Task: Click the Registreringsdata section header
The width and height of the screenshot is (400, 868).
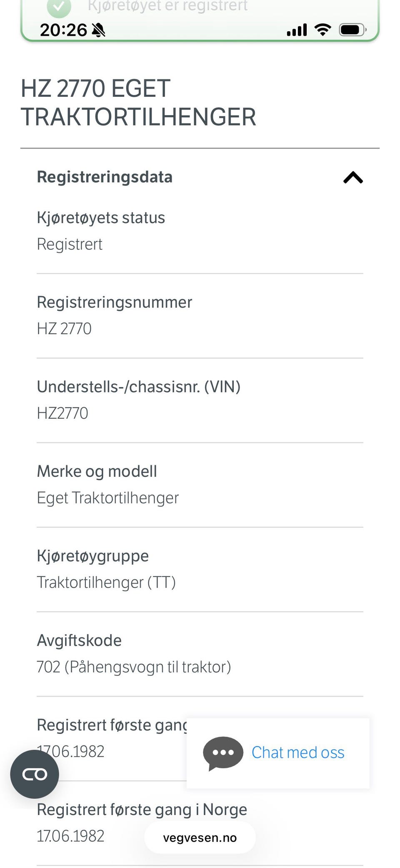Action: 105,177
